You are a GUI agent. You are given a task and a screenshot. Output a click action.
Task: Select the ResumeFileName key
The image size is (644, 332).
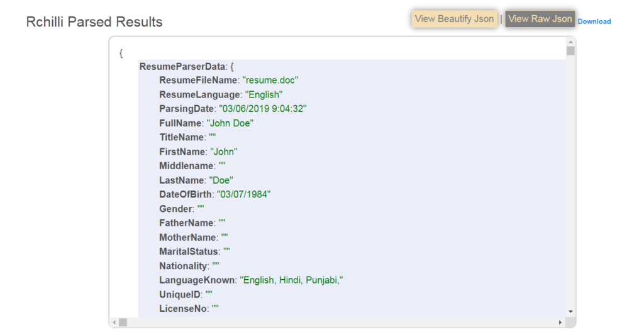coord(198,80)
